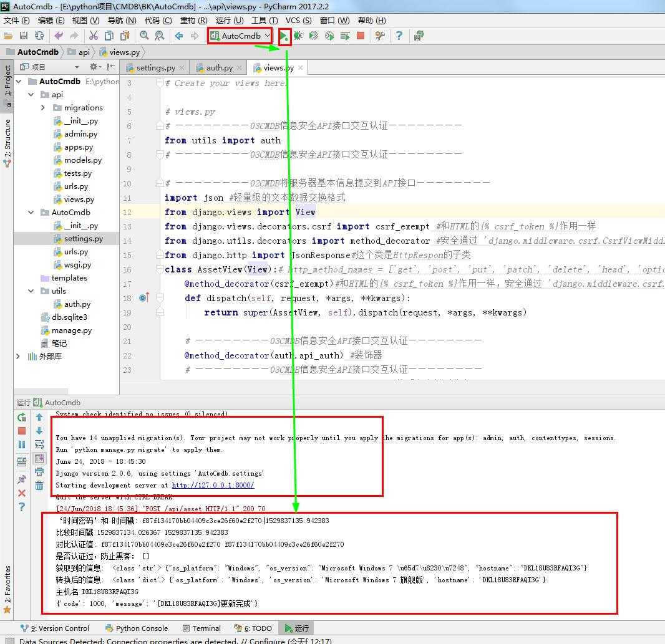The width and height of the screenshot is (665, 644).
Task: Switch to the auth.py editor tab
Action: (x=219, y=68)
